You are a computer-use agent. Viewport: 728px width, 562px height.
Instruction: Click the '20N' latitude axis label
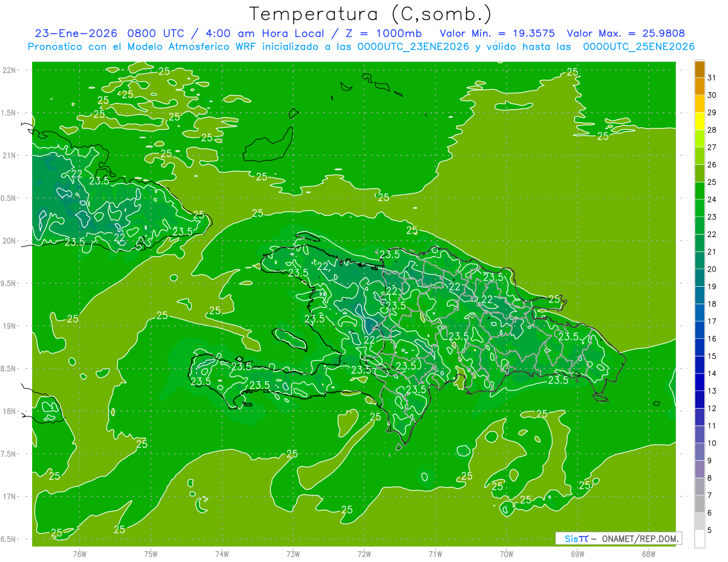9,241
